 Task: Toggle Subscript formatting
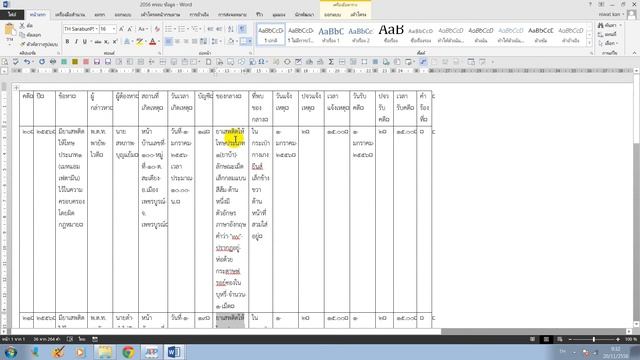(106, 42)
